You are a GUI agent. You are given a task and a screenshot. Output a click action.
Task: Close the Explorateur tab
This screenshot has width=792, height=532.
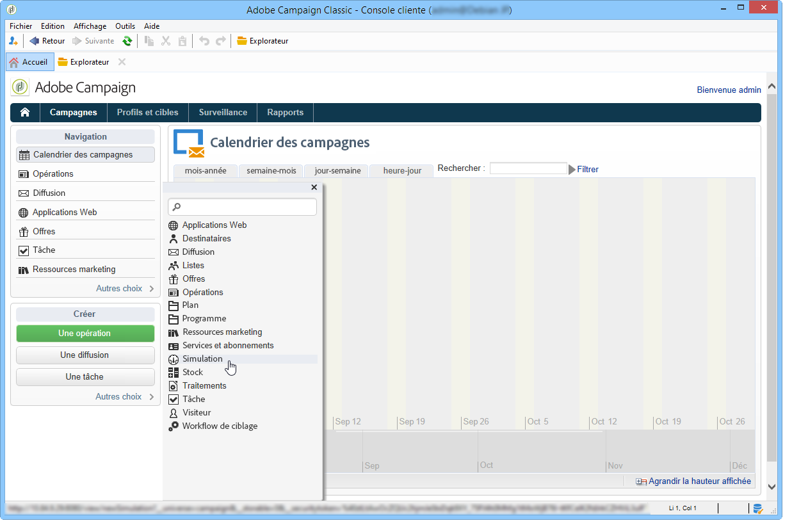click(122, 62)
